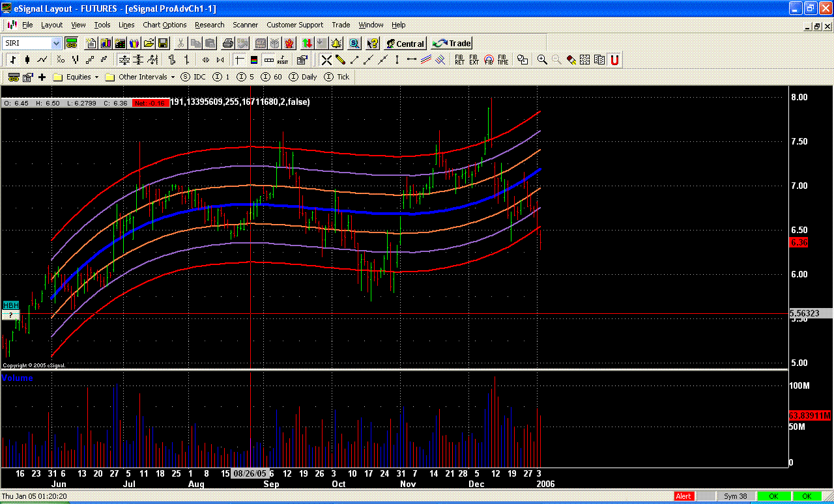Screen dimensions: 834x504
Task: Select the eraser tool in the drawing toolbar
Action: point(571,60)
